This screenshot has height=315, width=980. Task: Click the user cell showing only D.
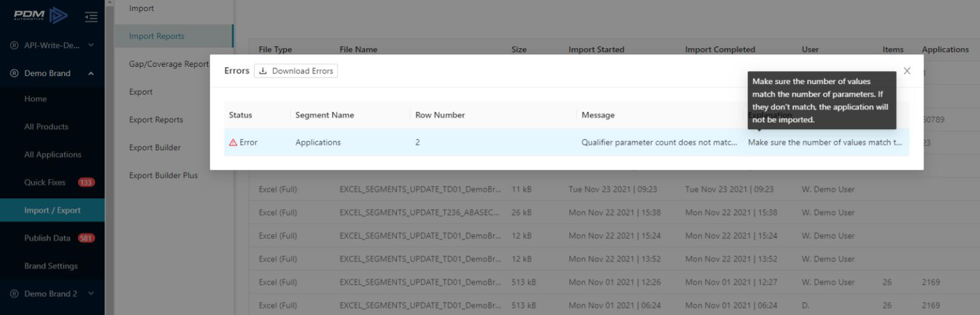click(806, 305)
